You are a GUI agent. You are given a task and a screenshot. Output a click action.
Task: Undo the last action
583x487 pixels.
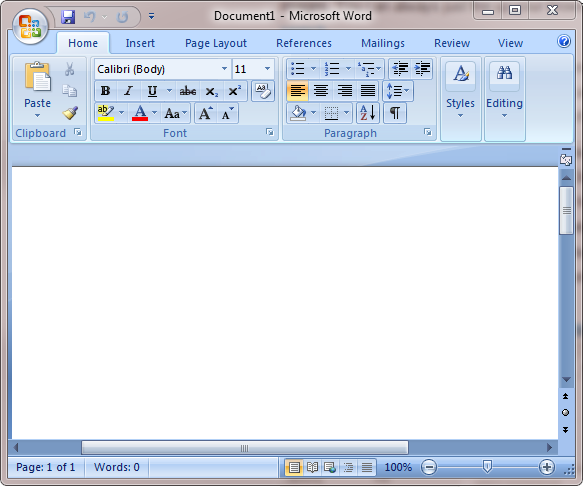coord(89,17)
